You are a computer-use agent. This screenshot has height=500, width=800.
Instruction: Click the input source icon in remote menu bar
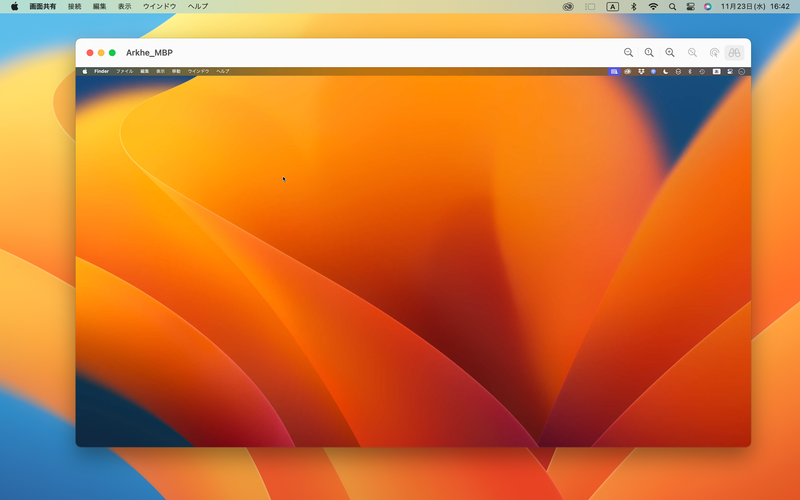point(716,71)
